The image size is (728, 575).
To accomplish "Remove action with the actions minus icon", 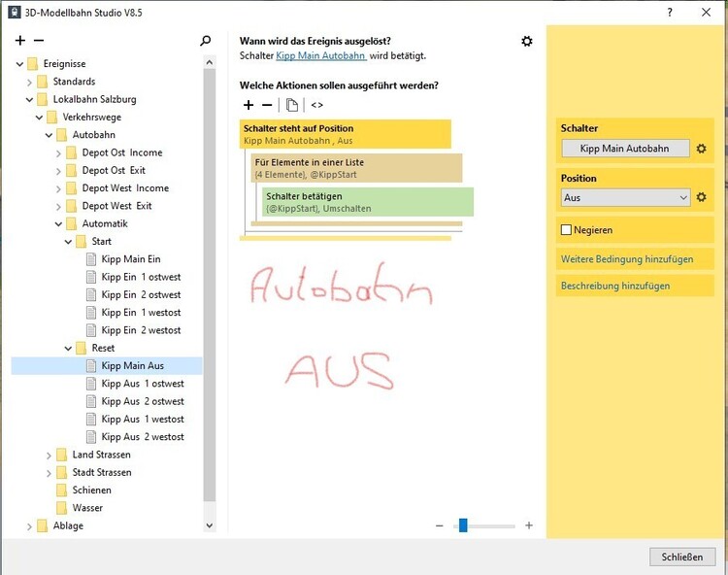I will [x=267, y=105].
